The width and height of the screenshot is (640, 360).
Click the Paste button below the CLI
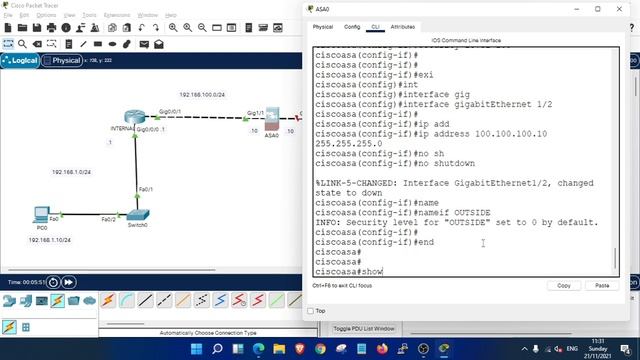602,286
